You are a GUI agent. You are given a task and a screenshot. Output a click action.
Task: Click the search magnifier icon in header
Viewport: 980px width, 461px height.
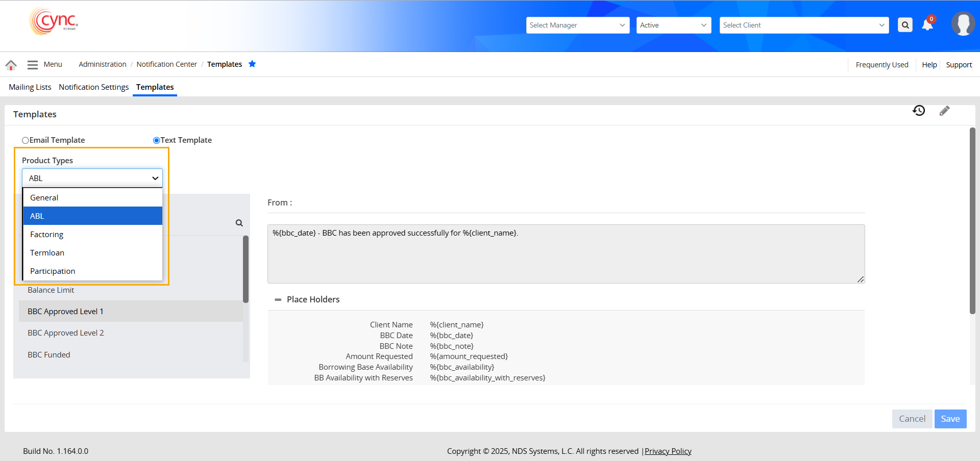[x=905, y=25]
